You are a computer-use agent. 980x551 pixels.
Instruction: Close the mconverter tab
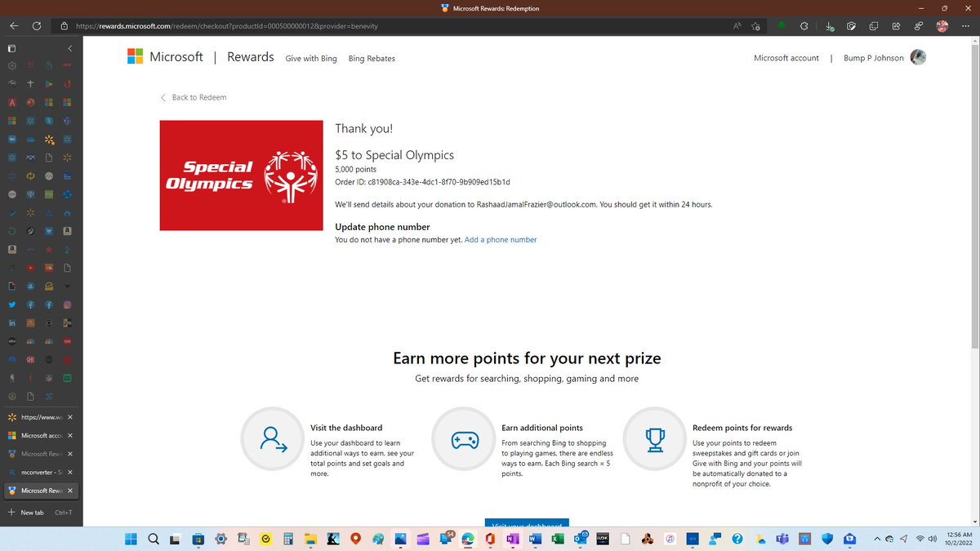tap(70, 473)
